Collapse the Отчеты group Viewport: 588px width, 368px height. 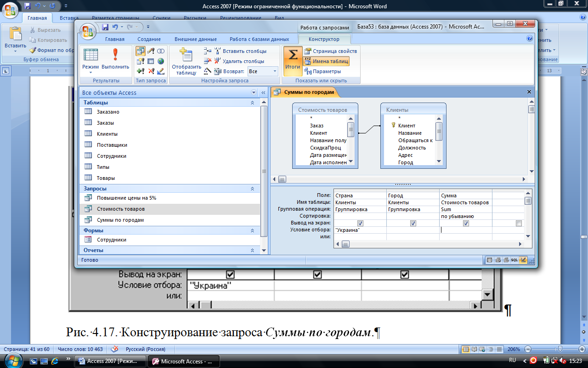coord(252,250)
